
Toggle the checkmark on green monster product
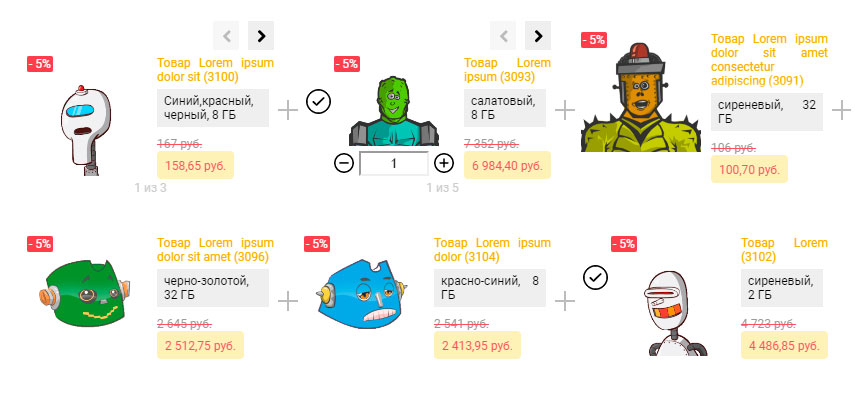pyautogui.click(x=319, y=101)
